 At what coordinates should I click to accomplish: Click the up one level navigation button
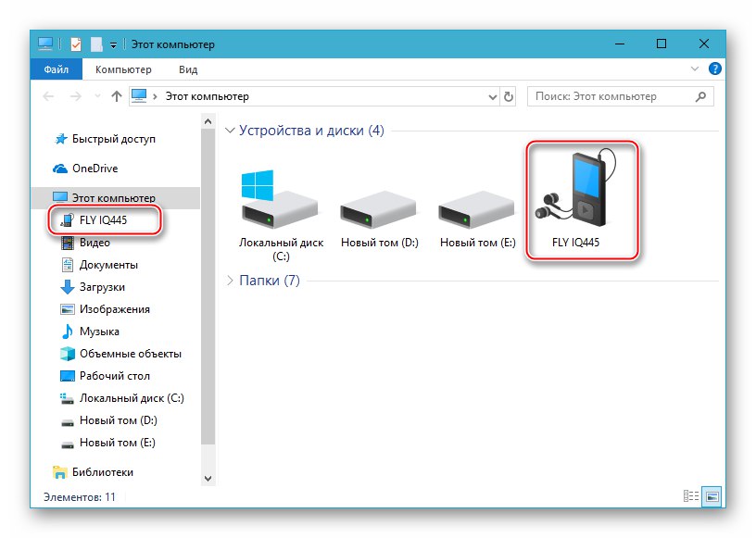click(x=115, y=95)
